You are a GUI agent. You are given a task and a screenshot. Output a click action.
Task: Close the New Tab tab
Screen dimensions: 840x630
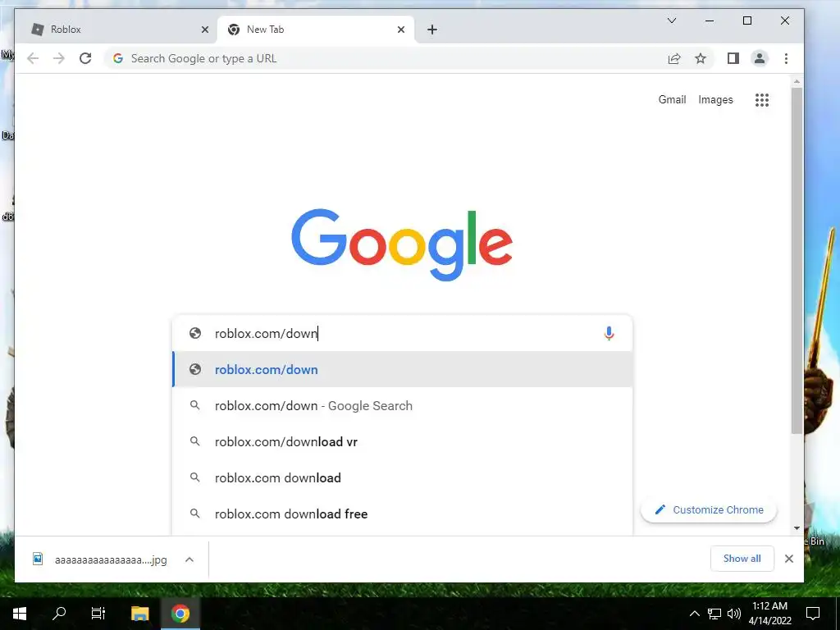coord(400,30)
